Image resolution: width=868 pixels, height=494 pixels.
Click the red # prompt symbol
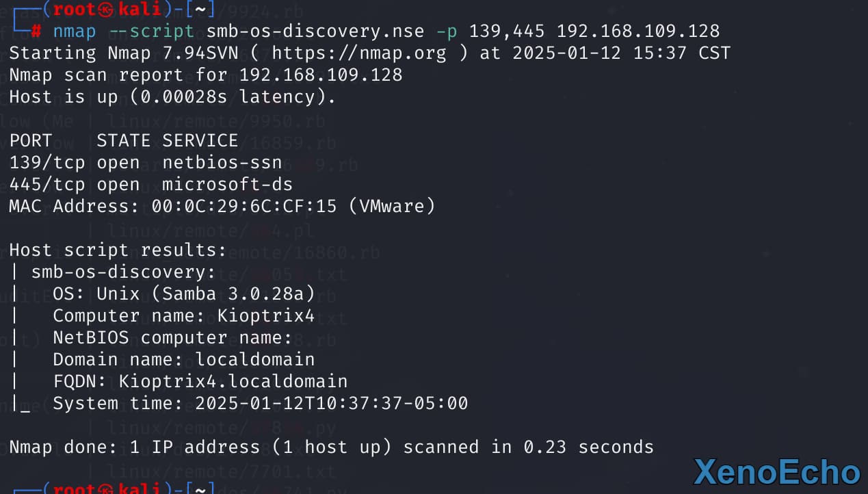tap(36, 31)
